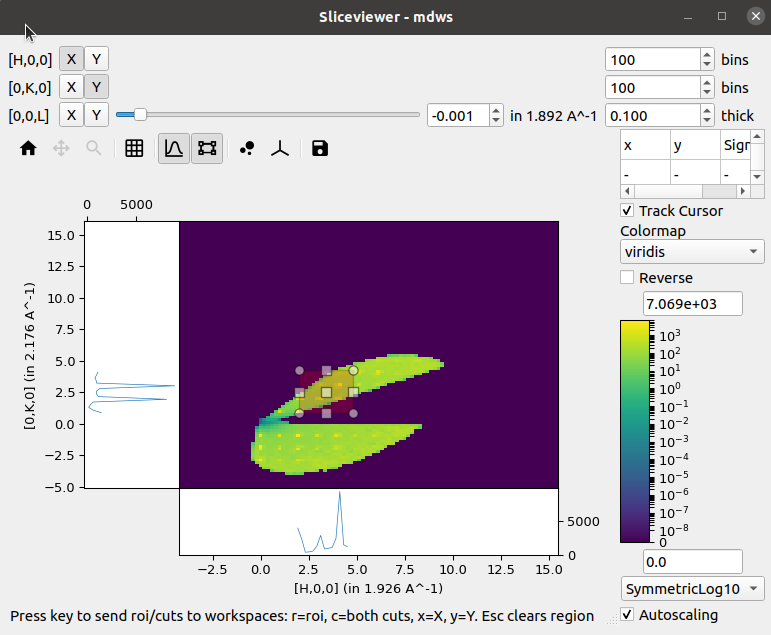Disable the Autoscaling checkbox

pos(627,615)
